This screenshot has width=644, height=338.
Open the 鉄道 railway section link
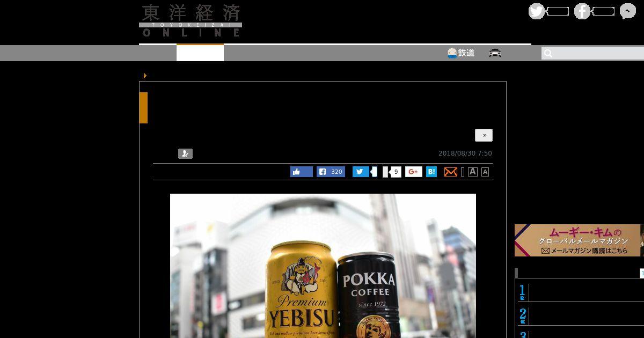click(461, 53)
